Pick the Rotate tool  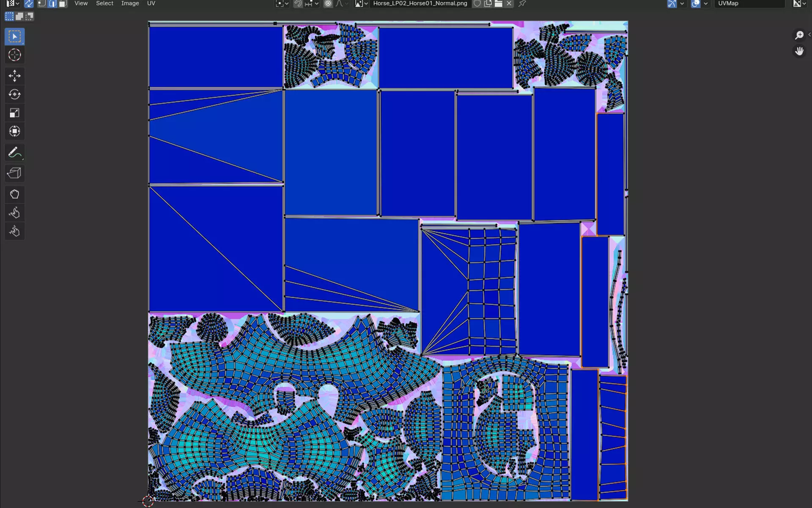click(14, 94)
